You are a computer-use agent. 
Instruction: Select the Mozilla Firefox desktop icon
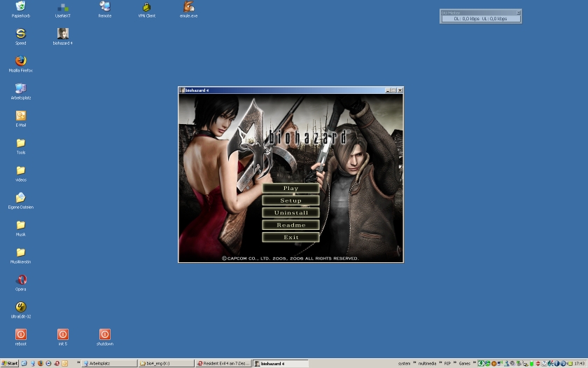tap(20, 64)
